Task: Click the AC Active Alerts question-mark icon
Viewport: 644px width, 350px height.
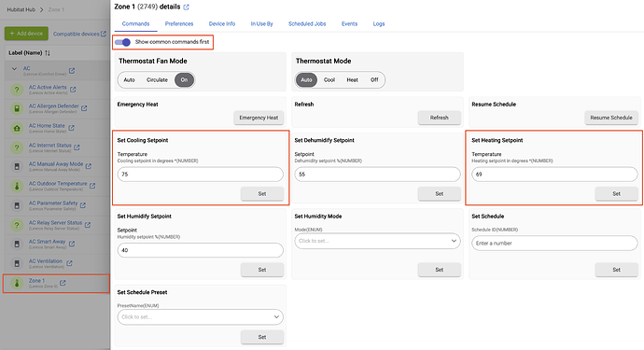Action: (x=17, y=90)
